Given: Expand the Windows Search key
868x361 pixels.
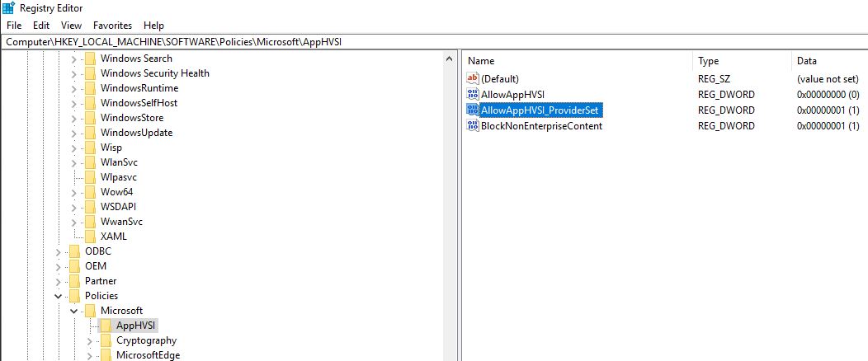Looking at the screenshot, I should point(73,59).
